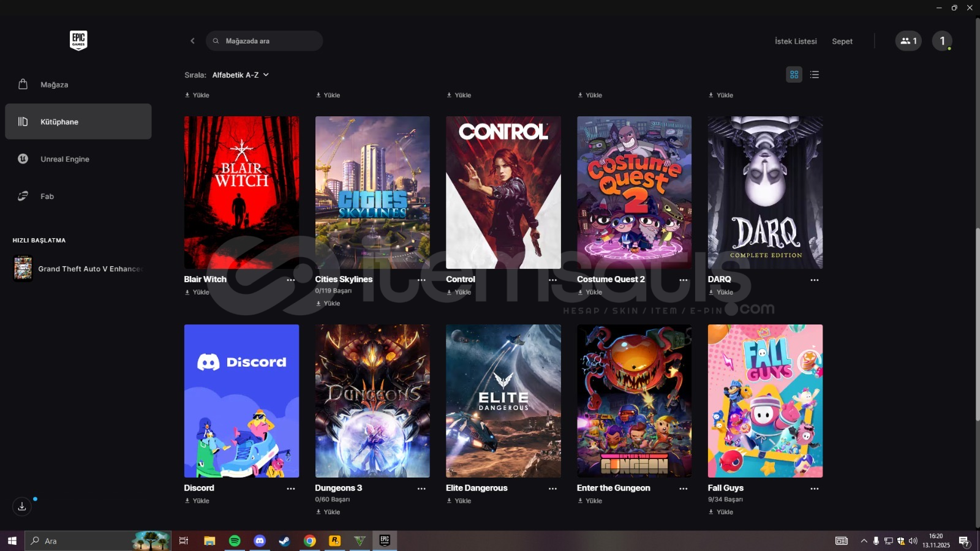Screen dimensions: 980x551
Task: Click the library vertical scrollbar
Action: coord(978,324)
